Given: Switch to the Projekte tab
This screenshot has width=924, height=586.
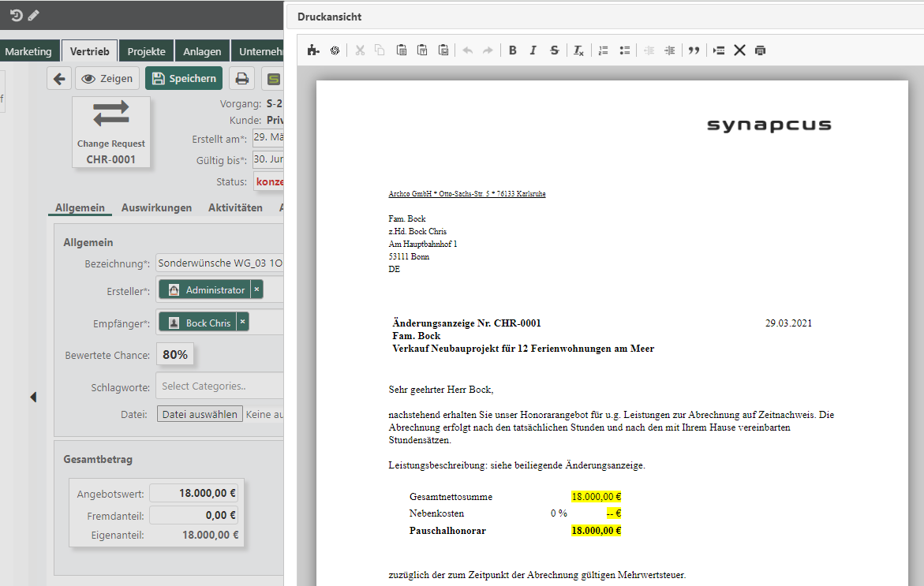Looking at the screenshot, I should pos(146,50).
